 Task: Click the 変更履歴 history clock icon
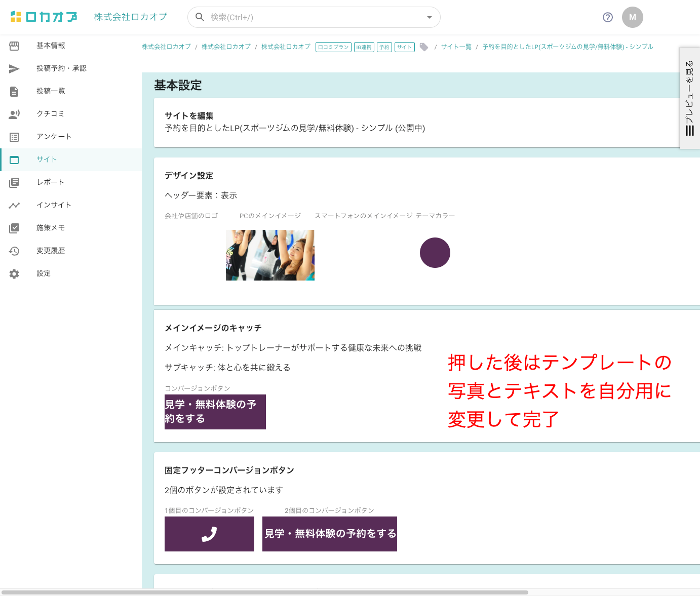coord(14,251)
